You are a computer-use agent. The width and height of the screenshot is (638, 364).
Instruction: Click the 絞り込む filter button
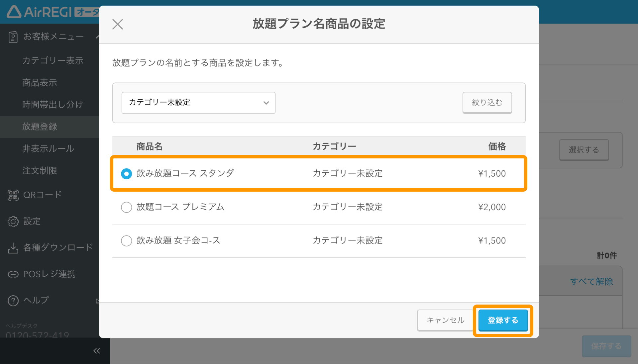click(x=487, y=103)
